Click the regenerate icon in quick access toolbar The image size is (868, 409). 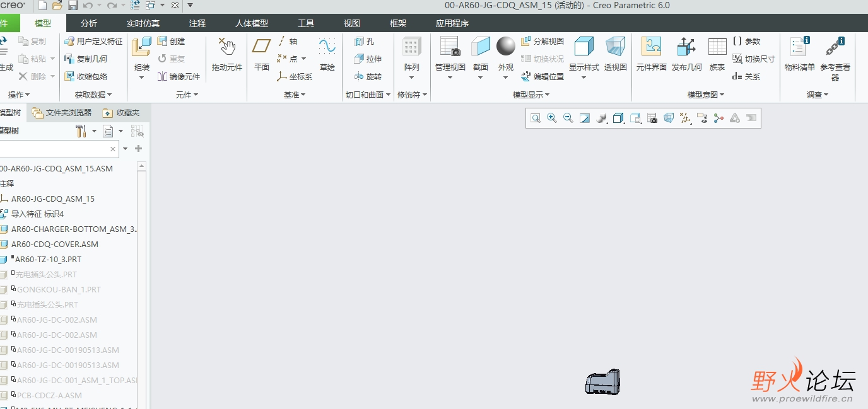click(135, 6)
